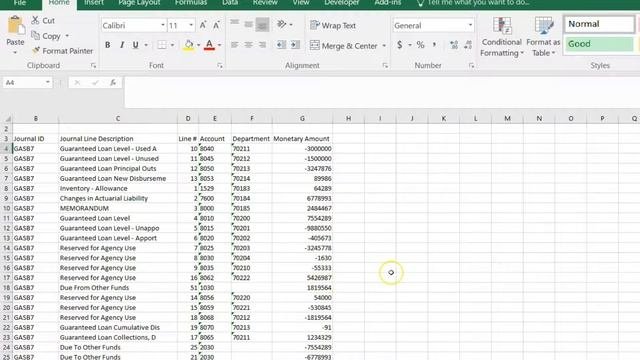Expand the Copy options arrow
The height and width of the screenshot is (360, 640).
(67, 36)
